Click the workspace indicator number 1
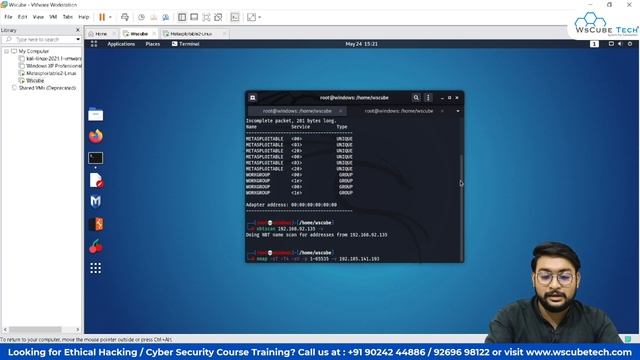The width and height of the screenshot is (640, 360). 594,44
